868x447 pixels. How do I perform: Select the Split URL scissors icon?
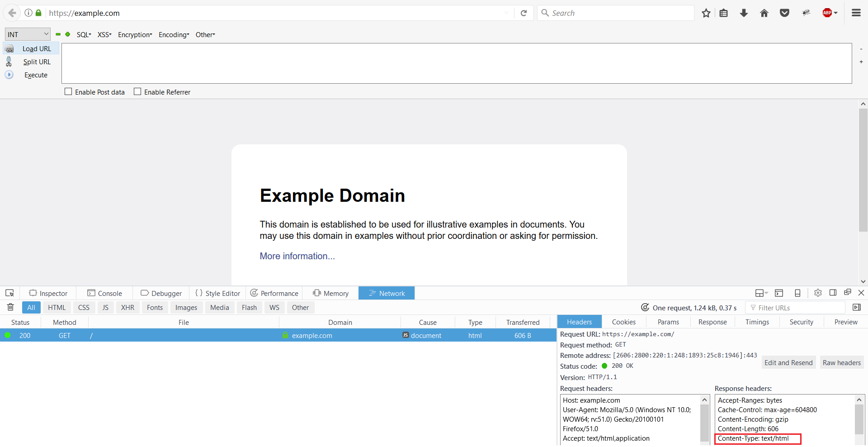(x=9, y=62)
